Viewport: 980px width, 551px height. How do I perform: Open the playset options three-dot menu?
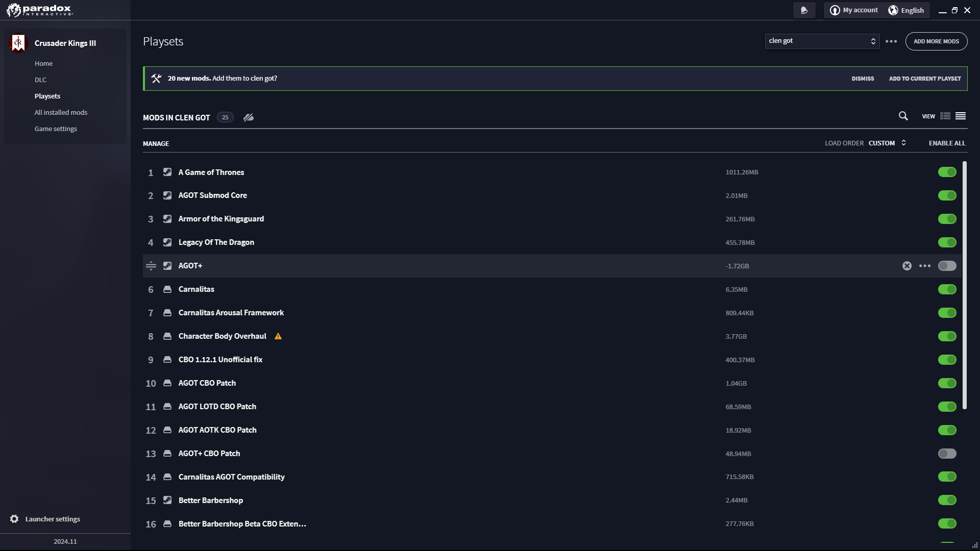(891, 41)
